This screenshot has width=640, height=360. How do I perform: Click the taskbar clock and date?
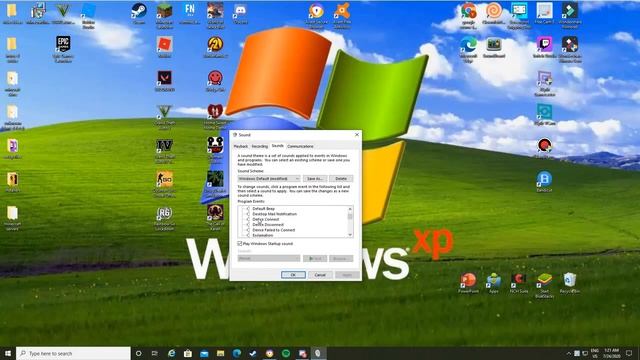click(611, 353)
